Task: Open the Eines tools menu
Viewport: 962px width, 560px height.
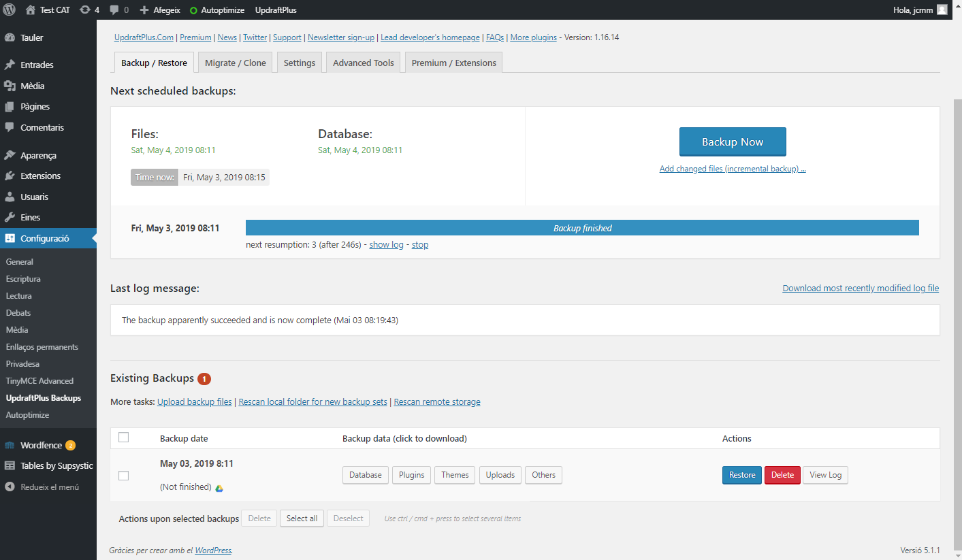Action: coord(48,217)
